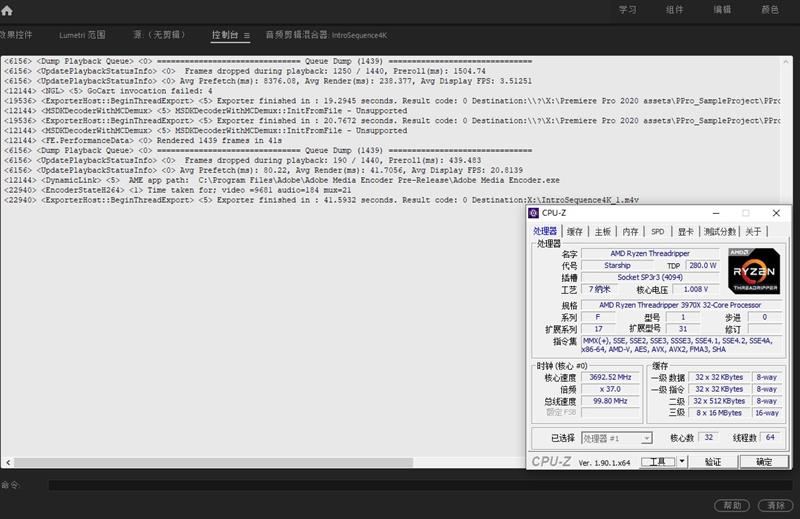
Task: Minimize the CPU-Z window
Action: coord(716,213)
